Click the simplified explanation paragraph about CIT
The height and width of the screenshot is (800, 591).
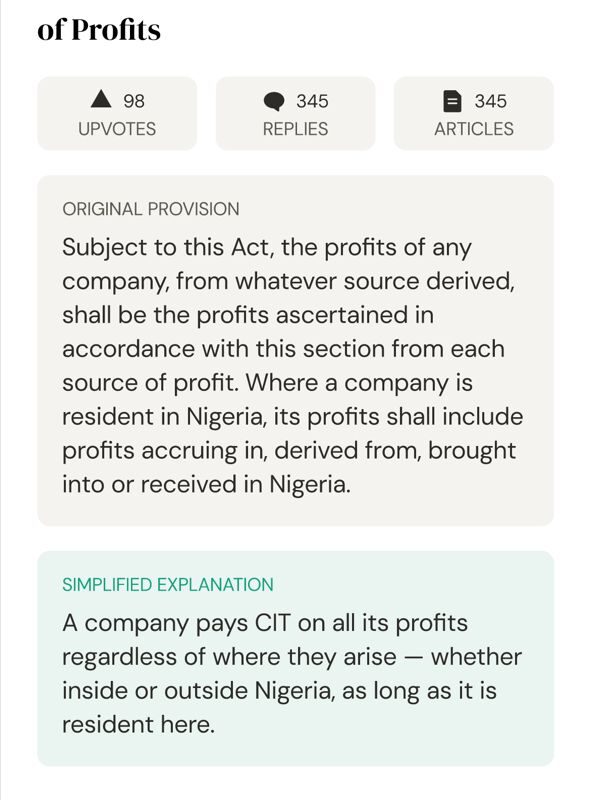pos(292,673)
